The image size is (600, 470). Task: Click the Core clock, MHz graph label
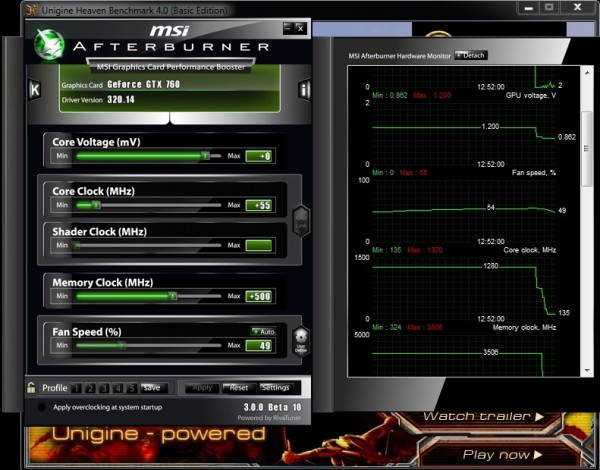(530, 250)
